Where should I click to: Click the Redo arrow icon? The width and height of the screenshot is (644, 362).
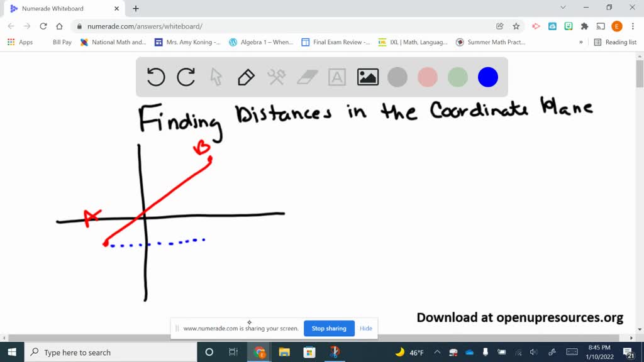point(186,77)
